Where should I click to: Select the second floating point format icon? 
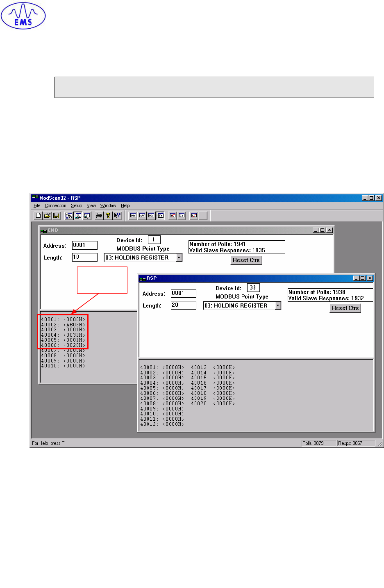pyautogui.click(x=182, y=215)
